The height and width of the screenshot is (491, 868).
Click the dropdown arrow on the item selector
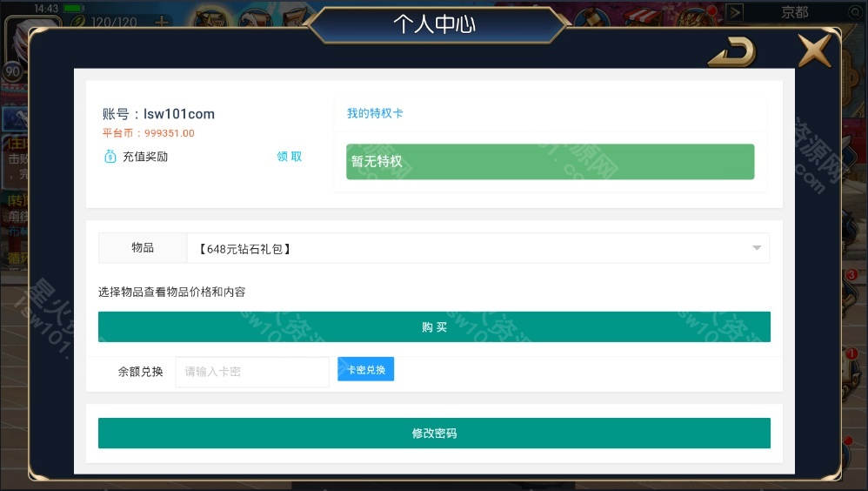tap(757, 248)
